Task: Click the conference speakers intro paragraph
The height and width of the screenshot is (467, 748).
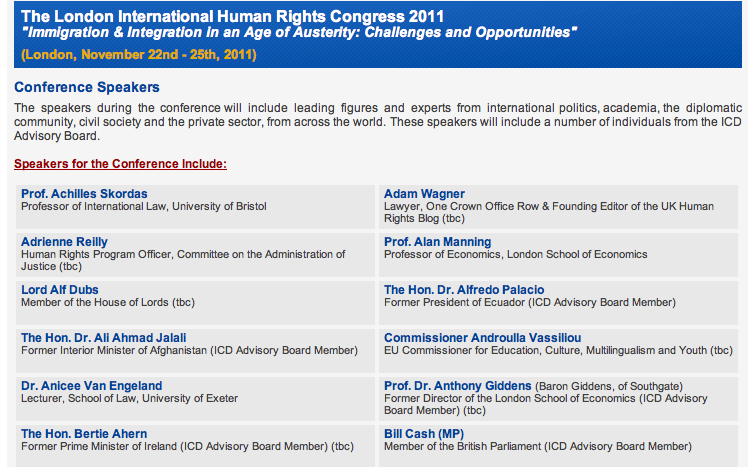Action: (x=378, y=122)
